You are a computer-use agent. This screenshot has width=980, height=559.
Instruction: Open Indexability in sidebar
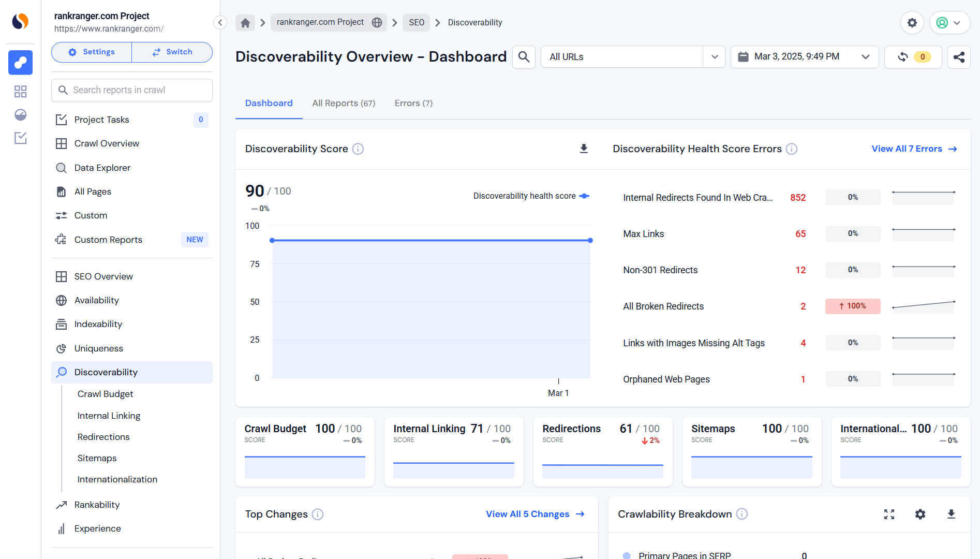(x=132, y=324)
